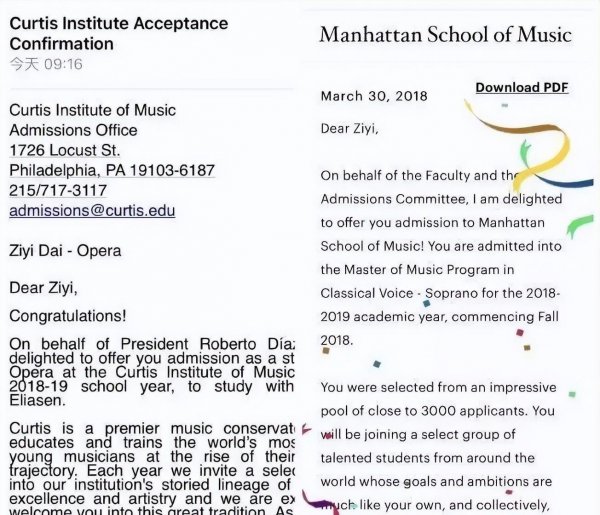Click Dear Ziyi in the Manhattan letter
600x515 pixels.
coord(349,128)
